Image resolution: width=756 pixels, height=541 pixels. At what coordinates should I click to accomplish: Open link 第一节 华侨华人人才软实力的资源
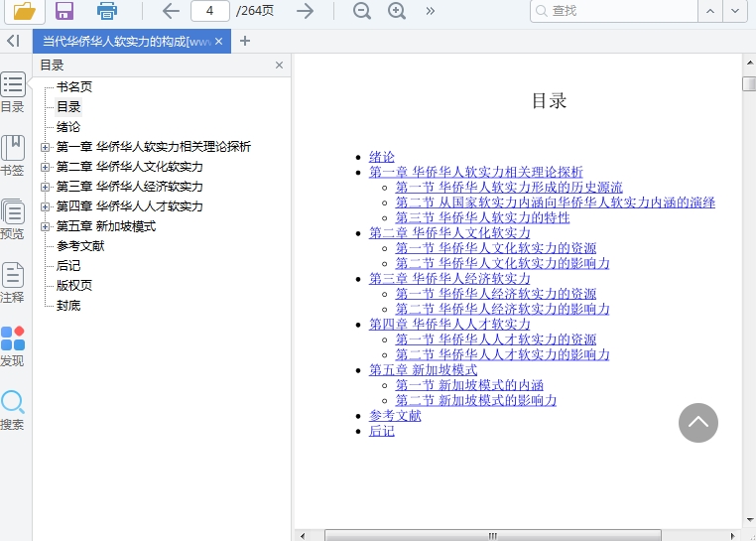click(496, 339)
